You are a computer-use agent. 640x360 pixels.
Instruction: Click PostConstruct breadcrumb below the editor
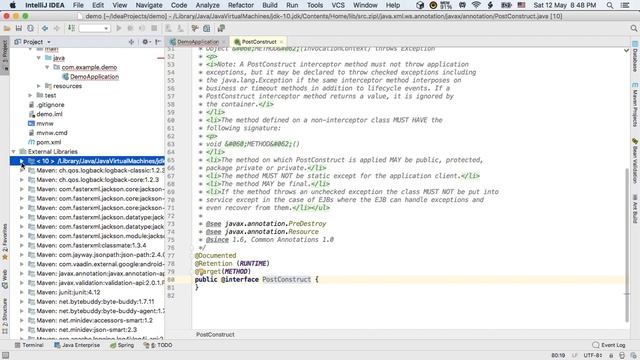(215, 335)
